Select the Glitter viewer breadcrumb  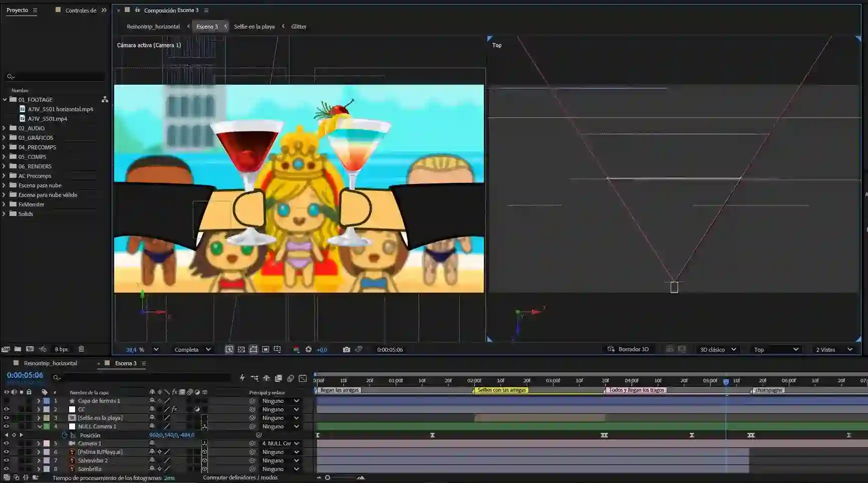299,27
